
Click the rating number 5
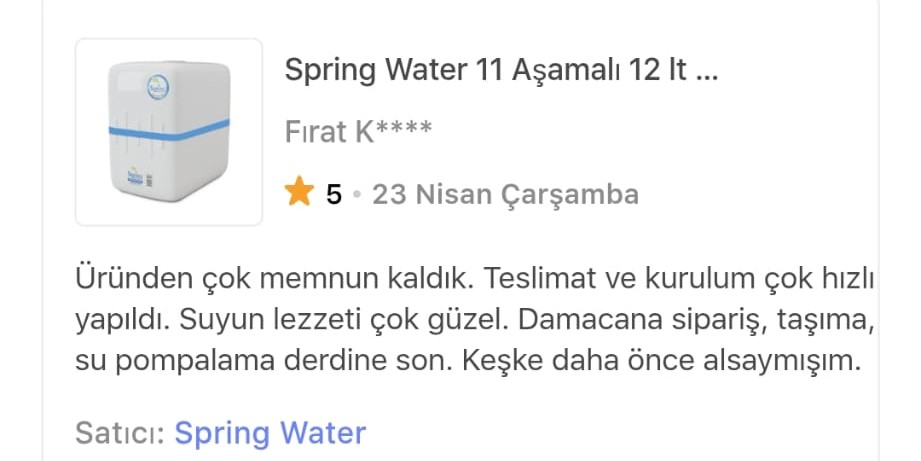(334, 194)
